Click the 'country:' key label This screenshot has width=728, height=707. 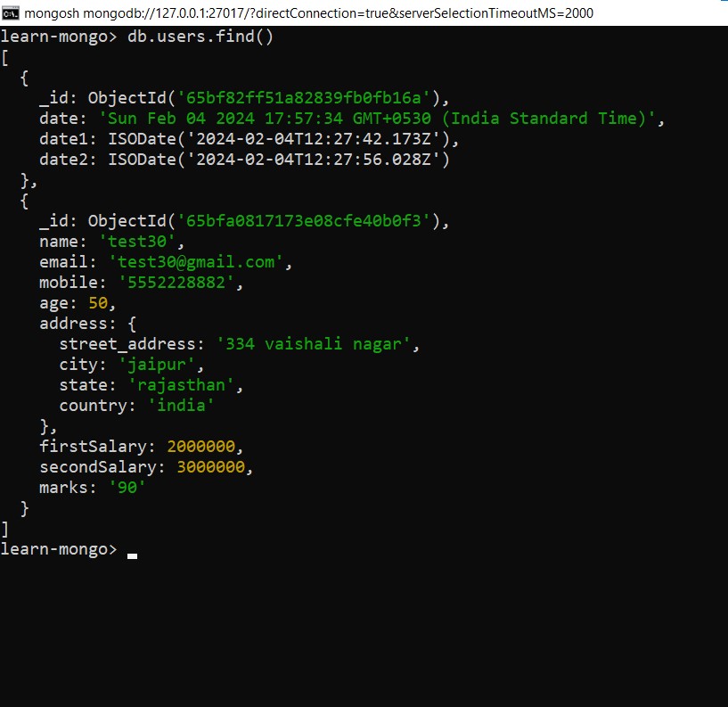[x=97, y=406]
